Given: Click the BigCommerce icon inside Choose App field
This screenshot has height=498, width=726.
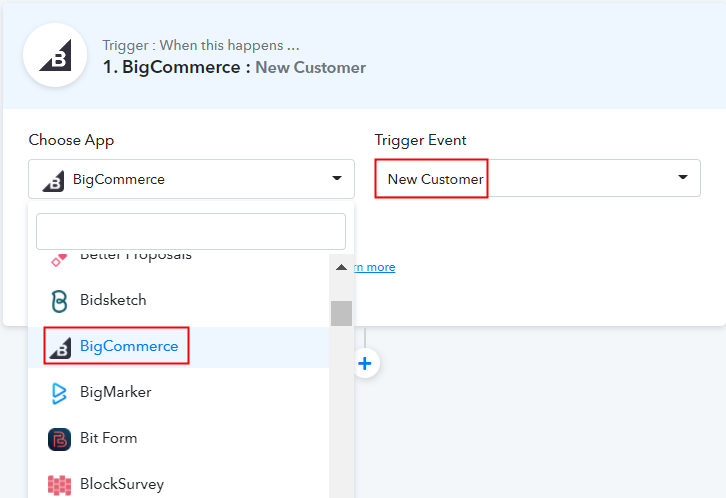Looking at the screenshot, I should click(53, 180).
